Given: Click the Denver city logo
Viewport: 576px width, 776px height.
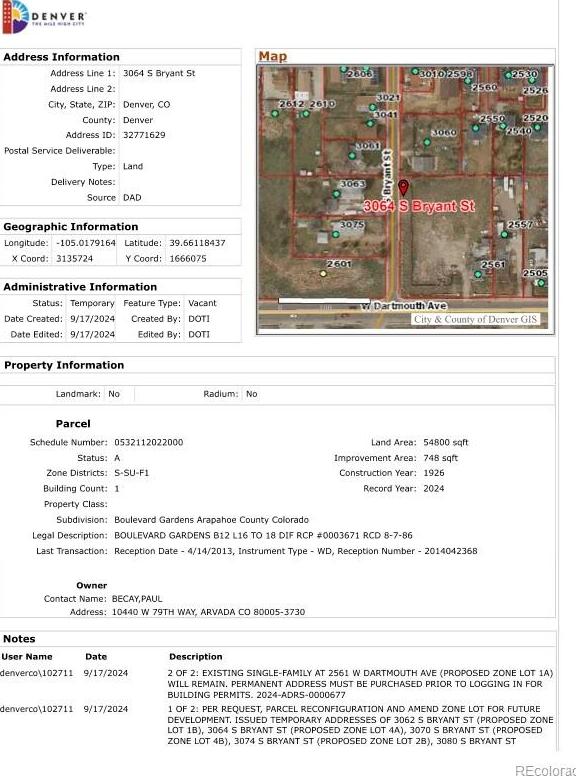Looking at the screenshot, I should [44, 17].
